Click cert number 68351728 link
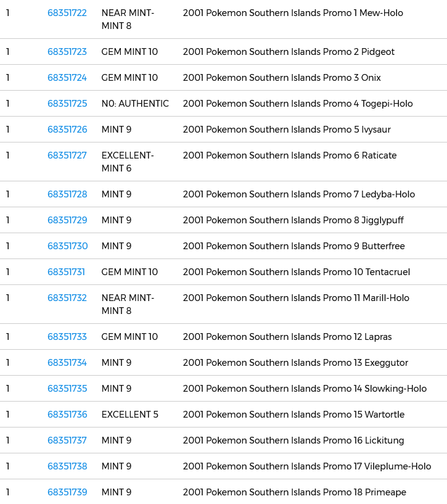447x504 pixels. click(67, 194)
